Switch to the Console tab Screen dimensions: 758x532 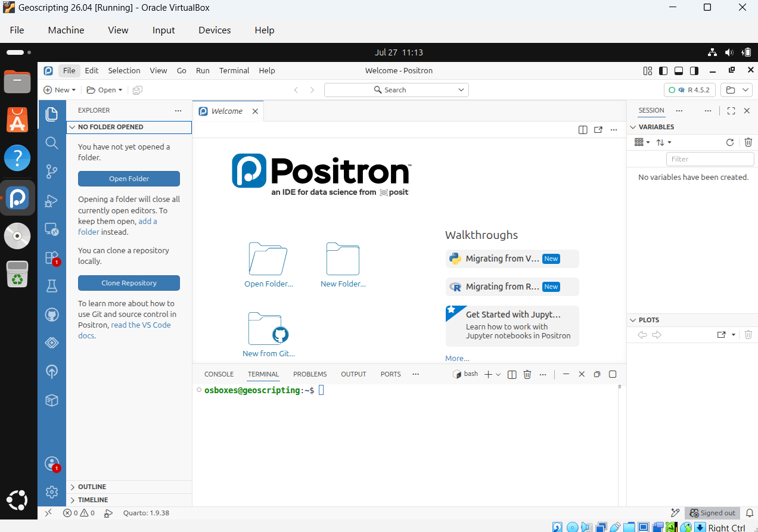pyautogui.click(x=219, y=374)
